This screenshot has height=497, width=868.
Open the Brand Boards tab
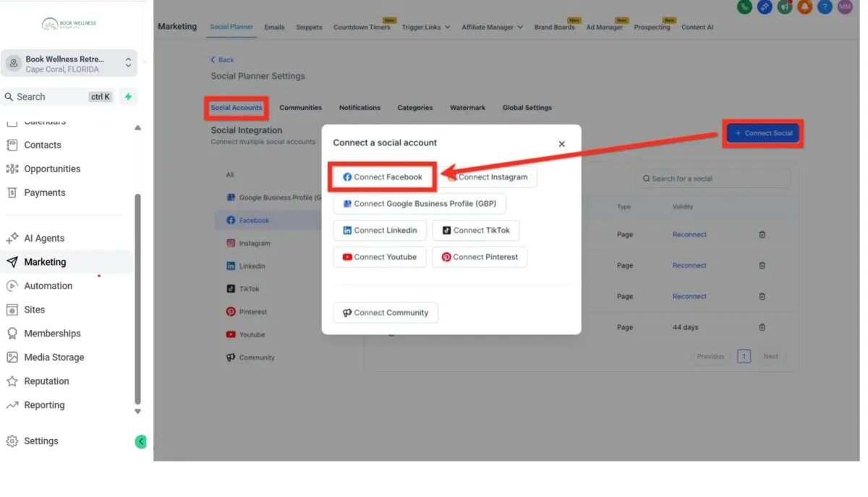(555, 27)
